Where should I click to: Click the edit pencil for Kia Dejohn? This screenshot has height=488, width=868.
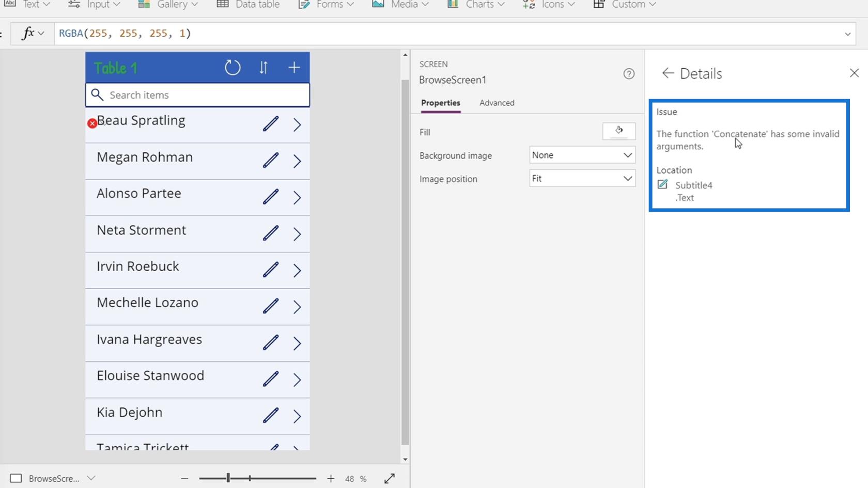tap(271, 416)
